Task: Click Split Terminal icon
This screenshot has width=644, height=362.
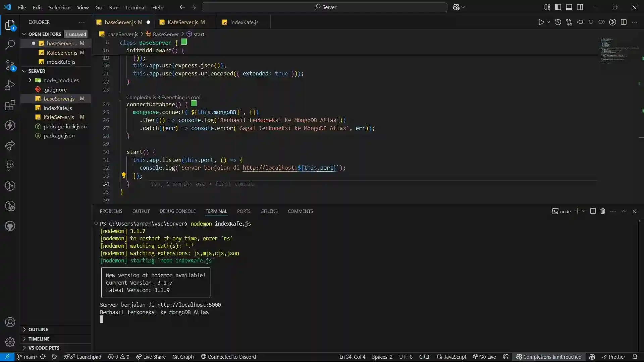Action: point(593,211)
